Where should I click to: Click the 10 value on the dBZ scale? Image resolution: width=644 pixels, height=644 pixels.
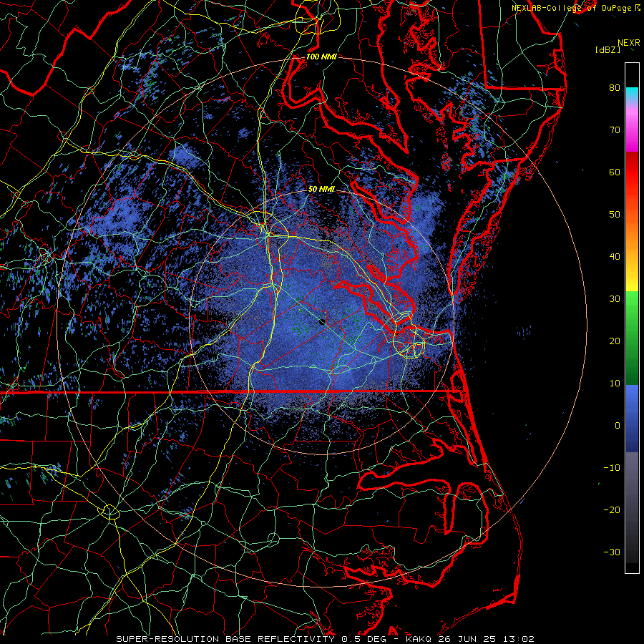click(615, 384)
